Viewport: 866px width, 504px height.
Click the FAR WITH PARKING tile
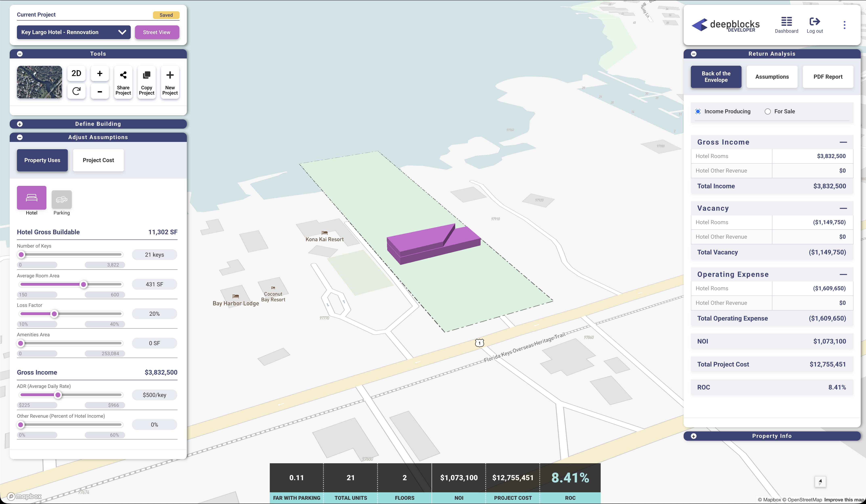tap(297, 483)
